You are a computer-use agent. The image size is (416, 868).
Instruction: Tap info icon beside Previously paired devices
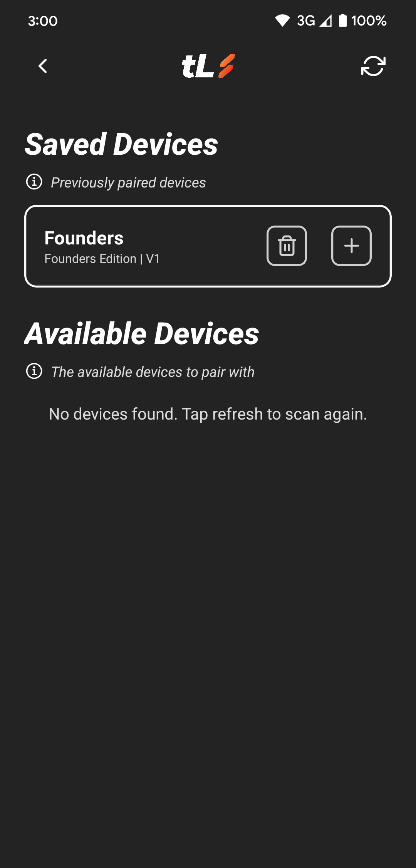(34, 182)
